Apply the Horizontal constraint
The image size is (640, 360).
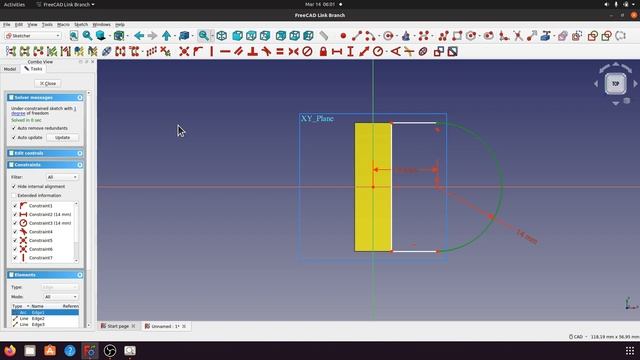(x=225, y=52)
